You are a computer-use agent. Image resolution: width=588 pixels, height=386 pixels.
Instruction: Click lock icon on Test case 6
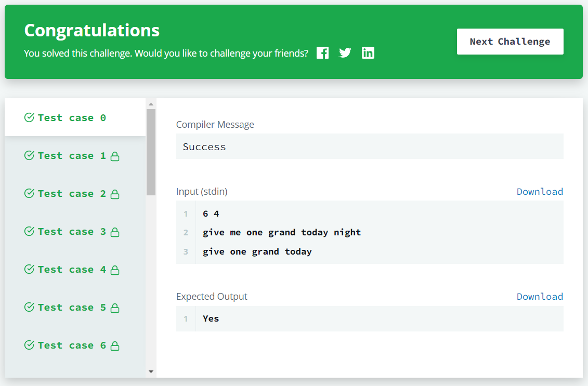point(115,345)
